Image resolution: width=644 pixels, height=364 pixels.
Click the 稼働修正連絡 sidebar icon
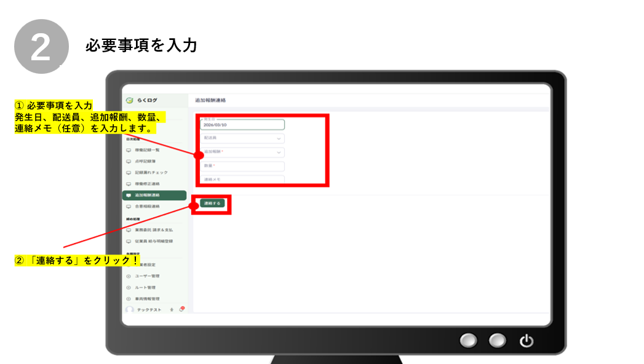[129, 184]
